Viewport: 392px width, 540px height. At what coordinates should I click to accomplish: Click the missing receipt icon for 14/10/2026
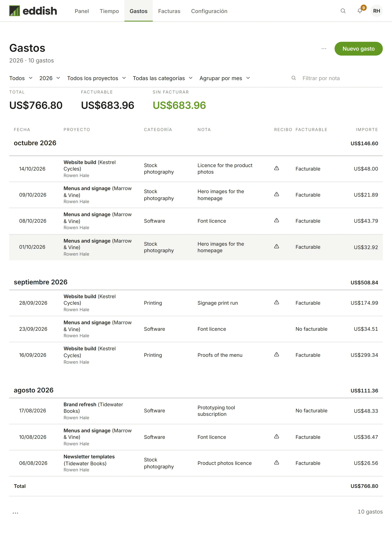pyautogui.click(x=276, y=168)
